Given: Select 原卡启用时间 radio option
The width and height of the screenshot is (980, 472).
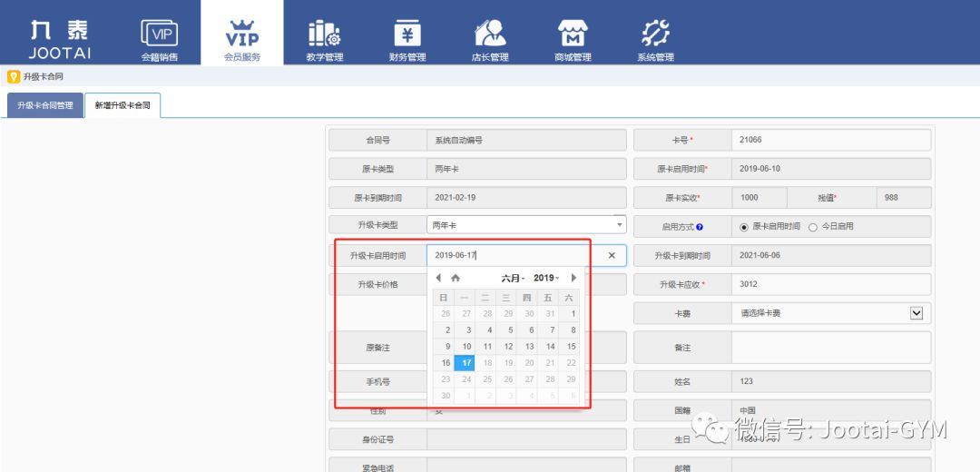Looking at the screenshot, I should coord(744,227).
